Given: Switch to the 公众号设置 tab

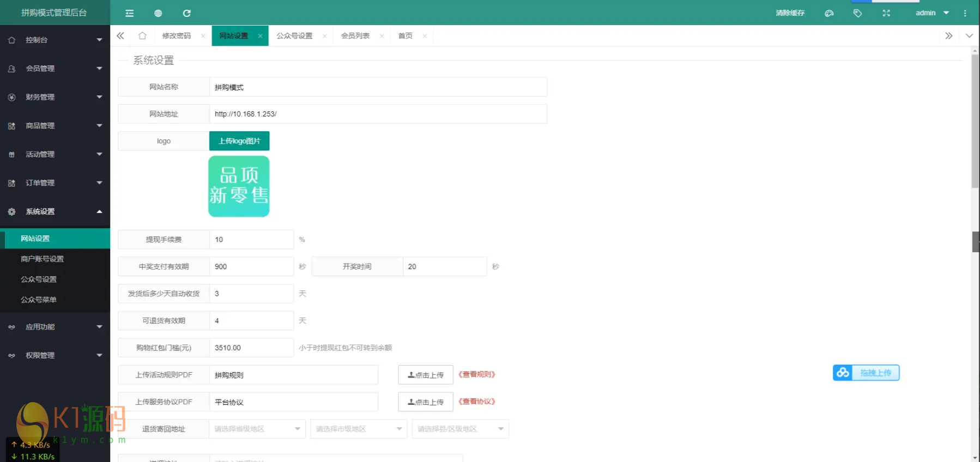Looking at the screenshot, I should tap(294, 36).
